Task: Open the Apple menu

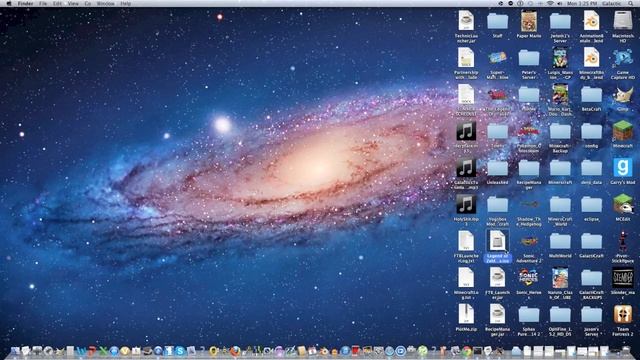Action: click(x=9, y=3)
